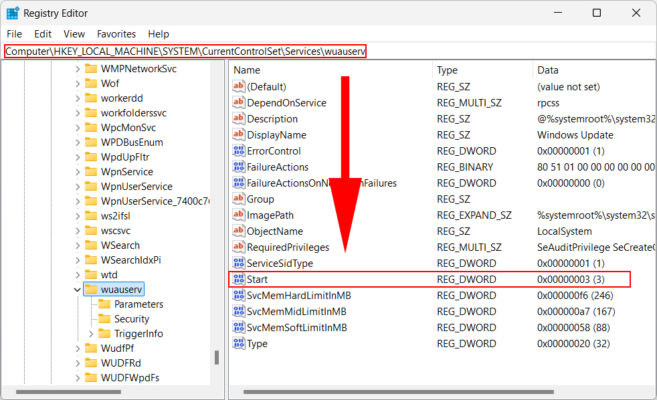The width and height of the screenshot is (657, 400).
Task: Click the Group string value icon
Action: tap(238, 199)
